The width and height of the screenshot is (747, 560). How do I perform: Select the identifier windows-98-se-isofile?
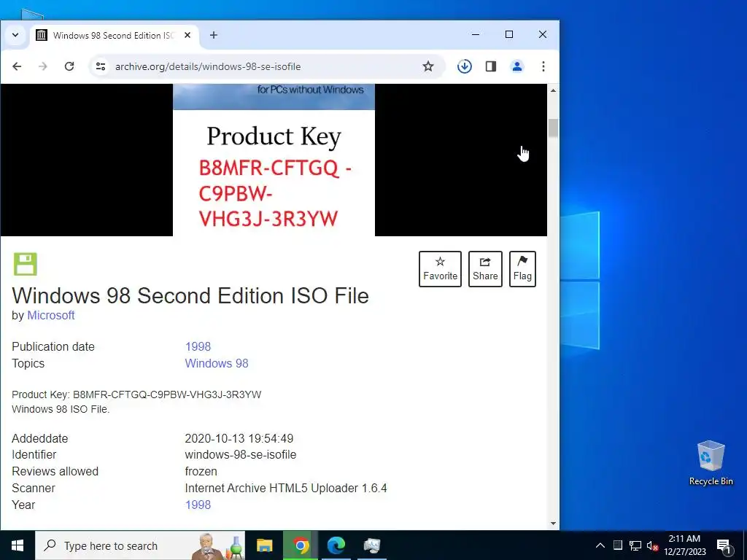[x=241, y=455]
